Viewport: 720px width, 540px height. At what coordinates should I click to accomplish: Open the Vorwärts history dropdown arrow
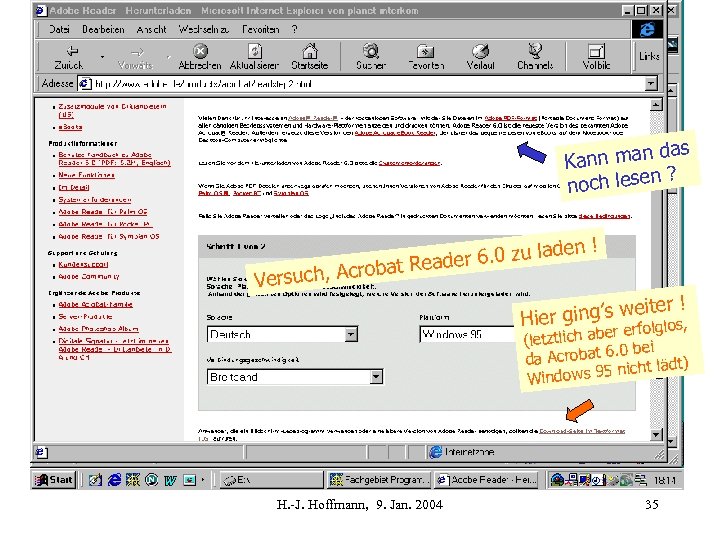[169, 57]
